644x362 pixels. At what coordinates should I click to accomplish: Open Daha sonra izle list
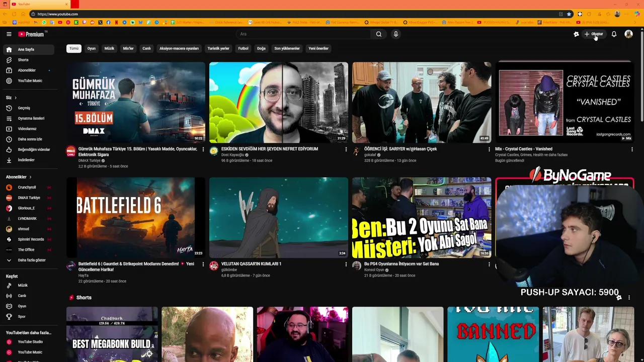click(29, 139)
